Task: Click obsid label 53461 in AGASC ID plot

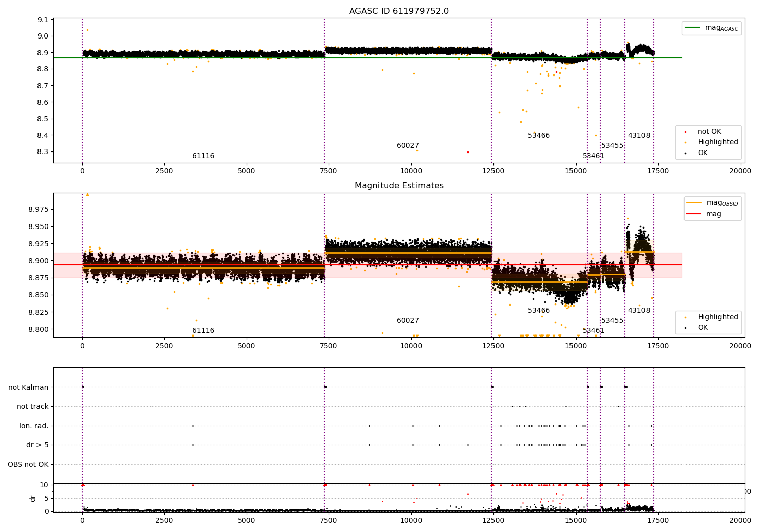Action: (x=593, y=156)
